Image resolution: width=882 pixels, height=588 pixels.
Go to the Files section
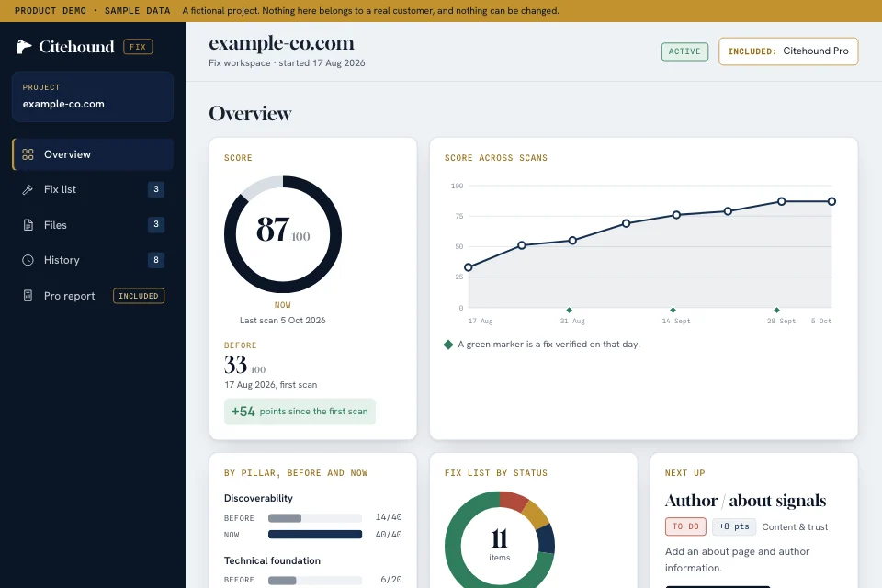pyautogui.click(x=93, y=225)
